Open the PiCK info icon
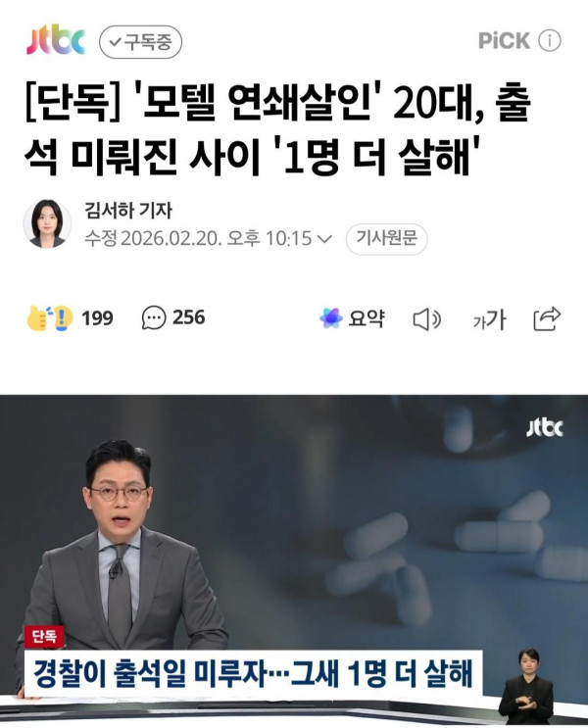The image size is (588, 728). tap(550, 40)
